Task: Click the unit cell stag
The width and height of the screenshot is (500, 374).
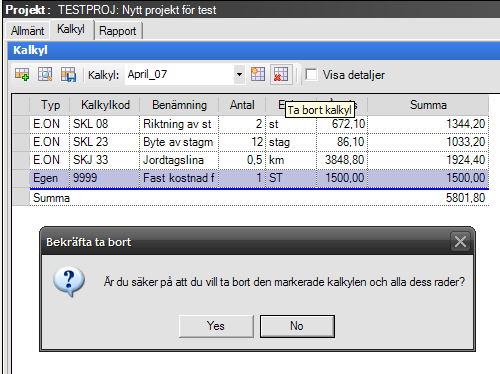Action: pos(291,142)
